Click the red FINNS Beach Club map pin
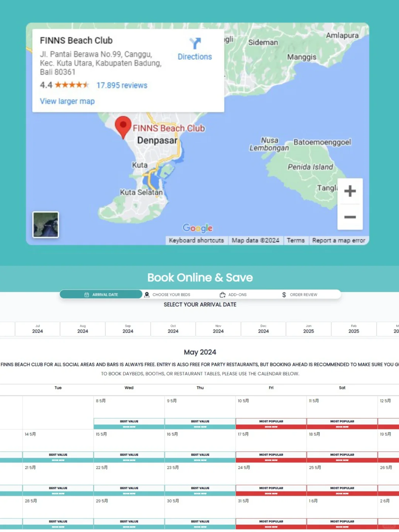399x532 pixels. pos(123,127)
